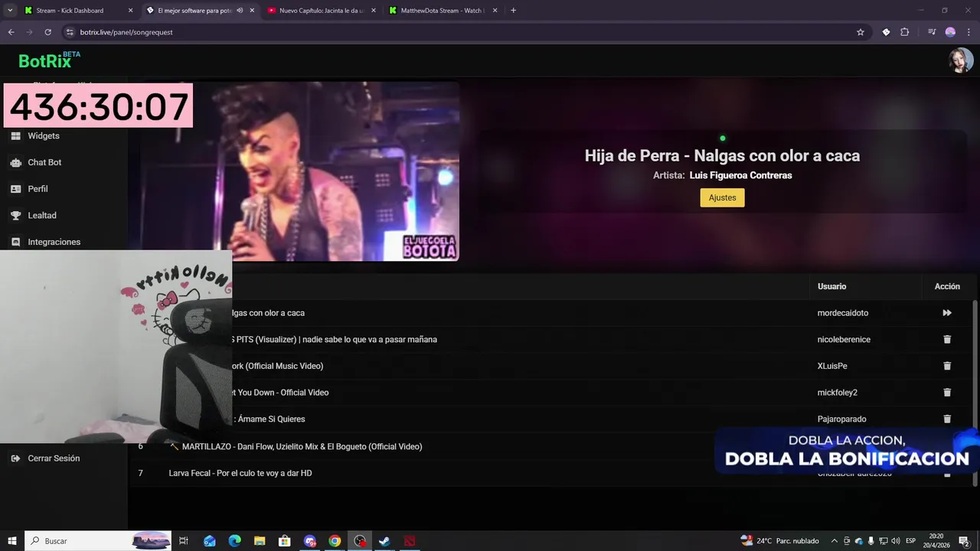Image resolution: width=980 pixels, height=551 pixels.
Task: Click the Cerrar Sesión exit icon
Action: tap(15, 458)
